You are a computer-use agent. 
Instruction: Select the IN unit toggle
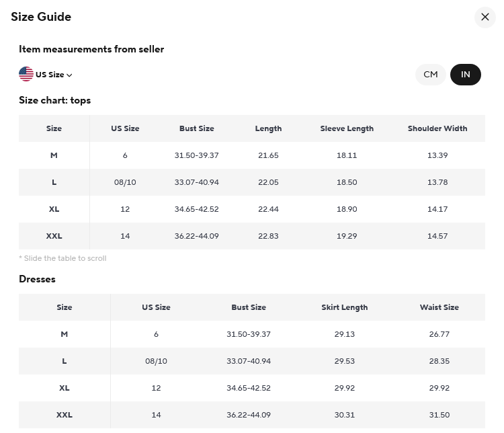[465, 75]
